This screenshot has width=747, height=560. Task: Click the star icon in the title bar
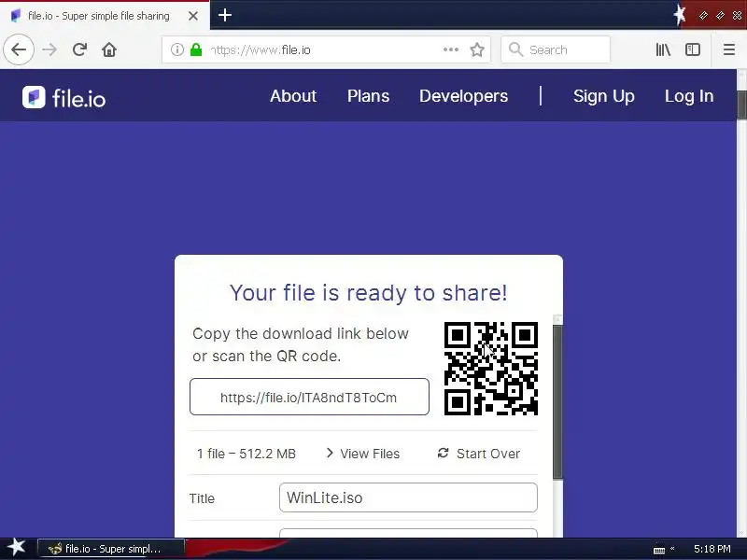(681, 15)
